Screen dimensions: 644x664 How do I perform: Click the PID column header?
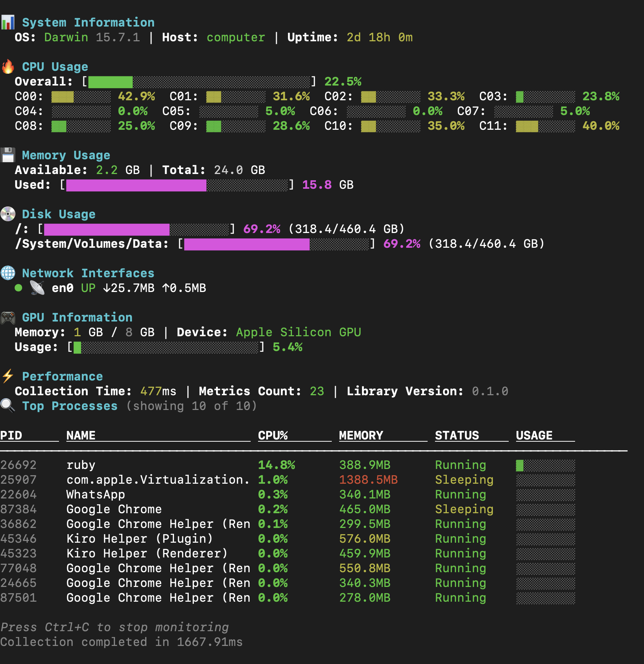point(11,435)
